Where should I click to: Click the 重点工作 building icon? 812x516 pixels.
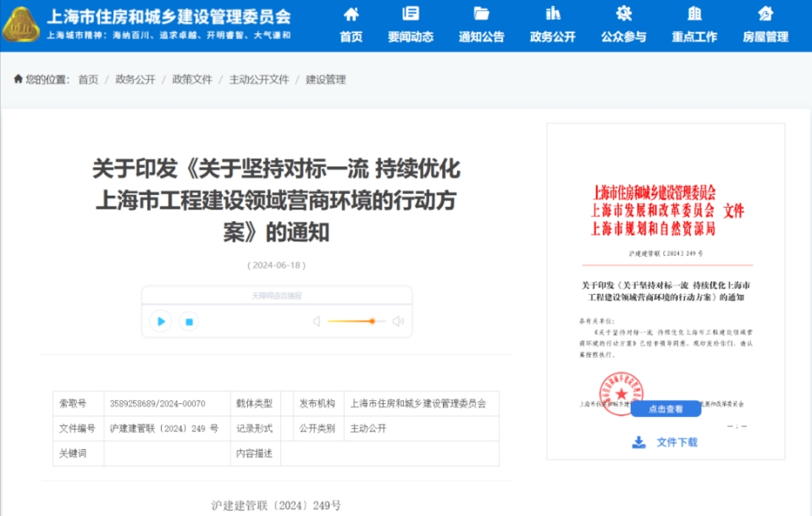pos(694,14)
